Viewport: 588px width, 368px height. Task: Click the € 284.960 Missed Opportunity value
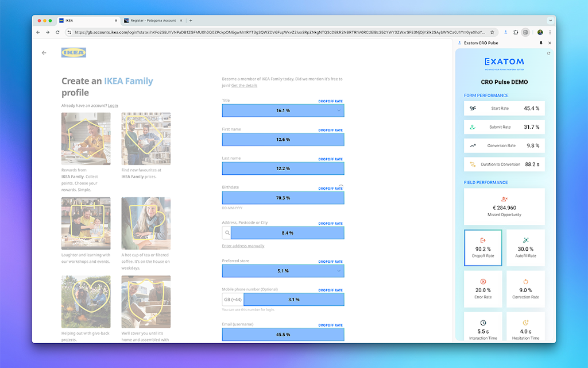click(x=504, y=208)
